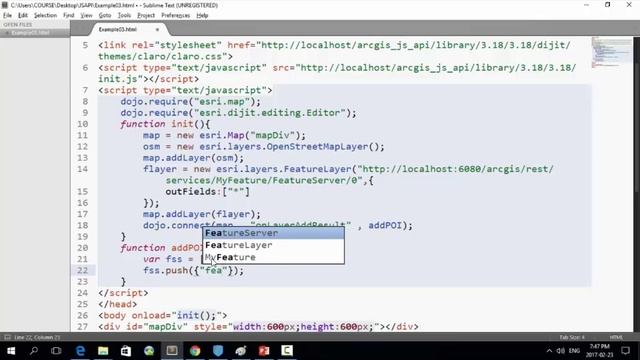Click the panel switcher icon in status bar
The height and width of the screenshot is (360, 640).
coord(7,337)
